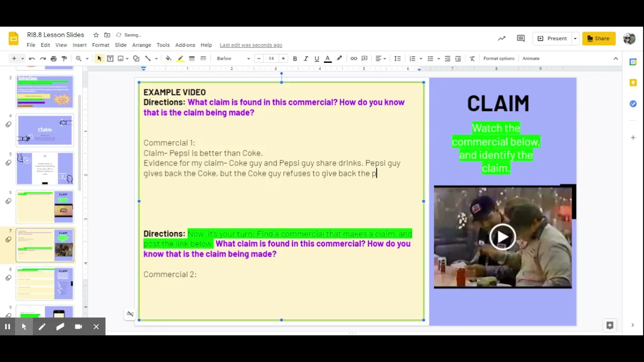
Task: Click the Undo arrow in toolbar
Action: tap(32, 59)
